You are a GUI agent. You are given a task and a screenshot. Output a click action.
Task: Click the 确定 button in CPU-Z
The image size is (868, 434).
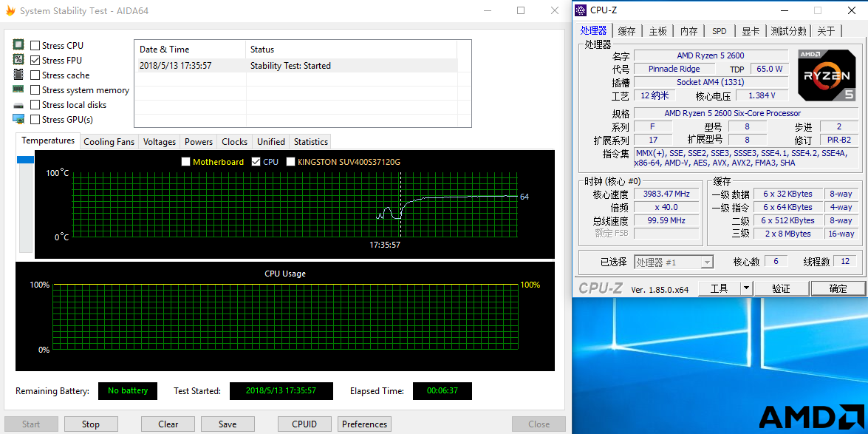point(838,288)
